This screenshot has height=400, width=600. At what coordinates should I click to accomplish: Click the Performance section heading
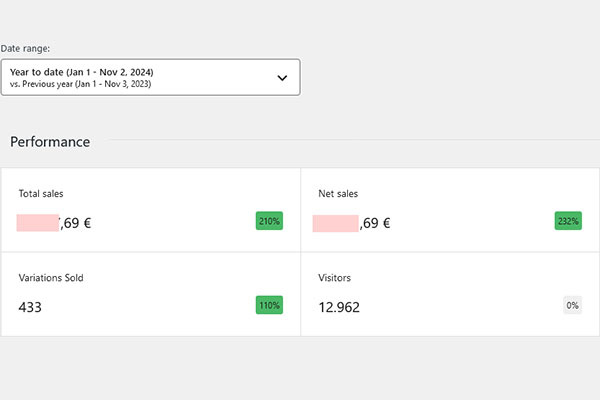(x=50, y=142)
